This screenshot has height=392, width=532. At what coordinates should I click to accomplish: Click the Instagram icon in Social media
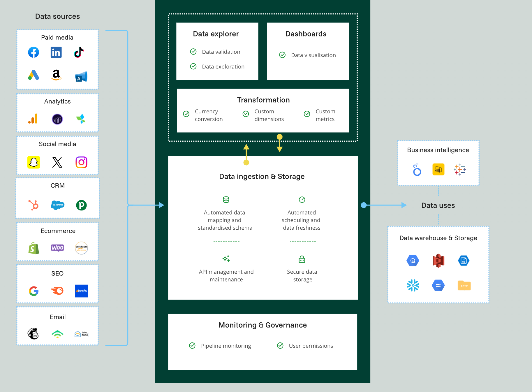coord(82,162)
